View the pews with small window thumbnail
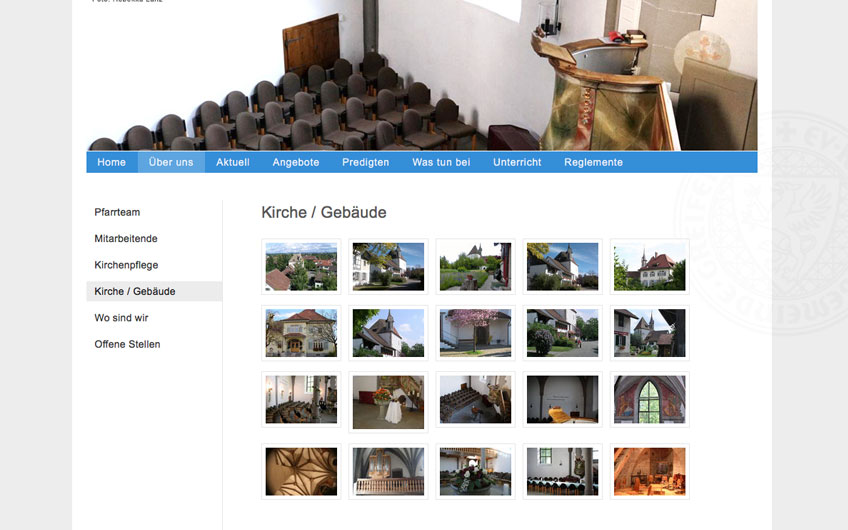This screenshot has height=530, width=848. click(x=562, y=472)
